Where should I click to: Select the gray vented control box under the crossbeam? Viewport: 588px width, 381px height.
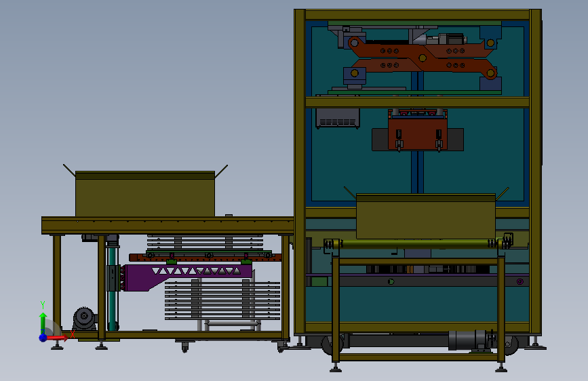coord(338,118)
